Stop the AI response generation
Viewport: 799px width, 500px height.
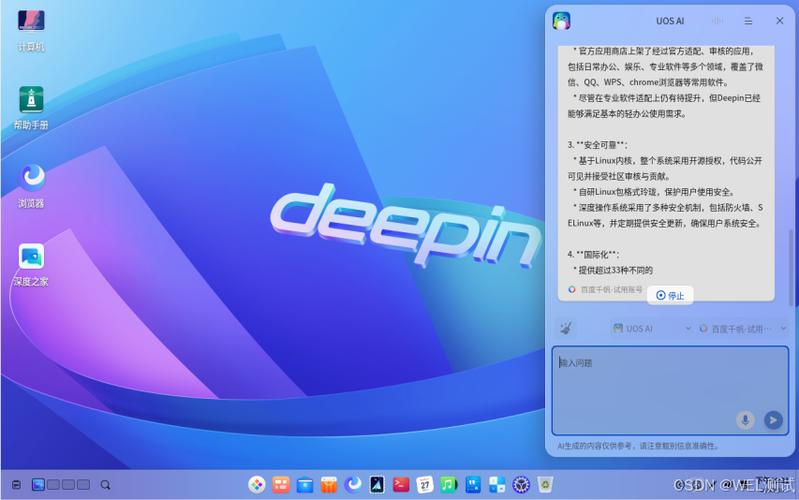tap(670, 295)
